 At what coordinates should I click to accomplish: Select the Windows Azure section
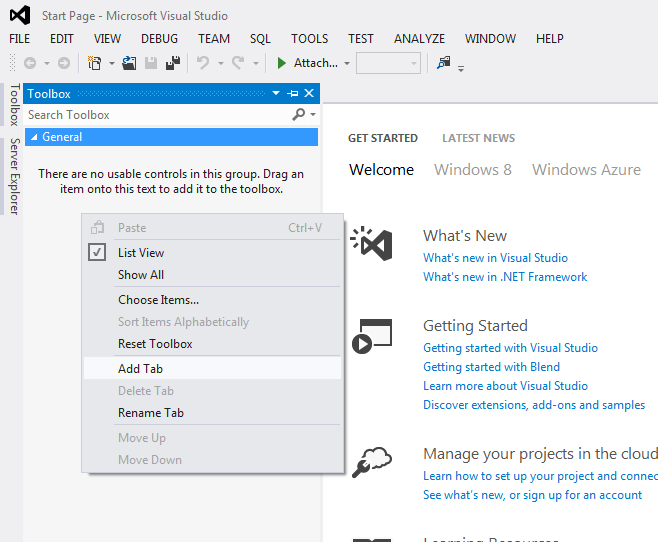click(586, 169)
